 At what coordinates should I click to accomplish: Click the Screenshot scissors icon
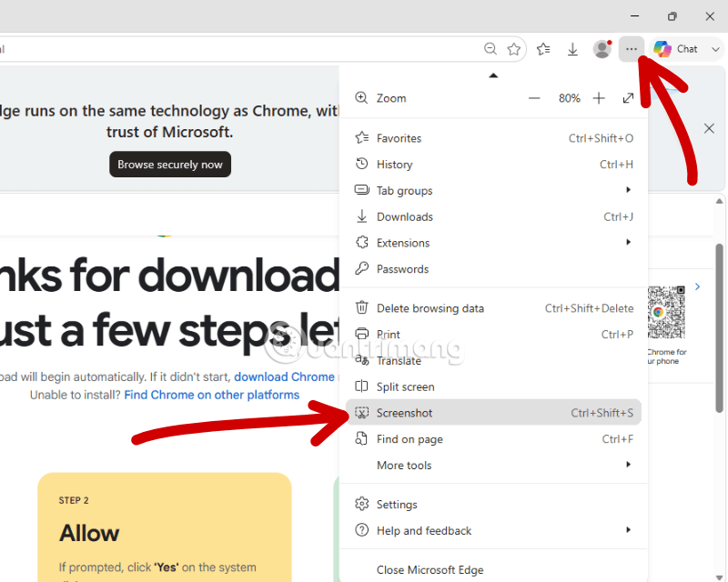[361, 413]
